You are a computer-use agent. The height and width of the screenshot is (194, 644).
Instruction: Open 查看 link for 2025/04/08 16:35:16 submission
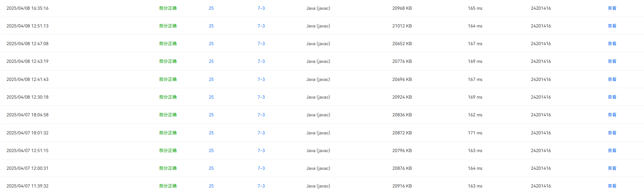[x=612, y=8]
